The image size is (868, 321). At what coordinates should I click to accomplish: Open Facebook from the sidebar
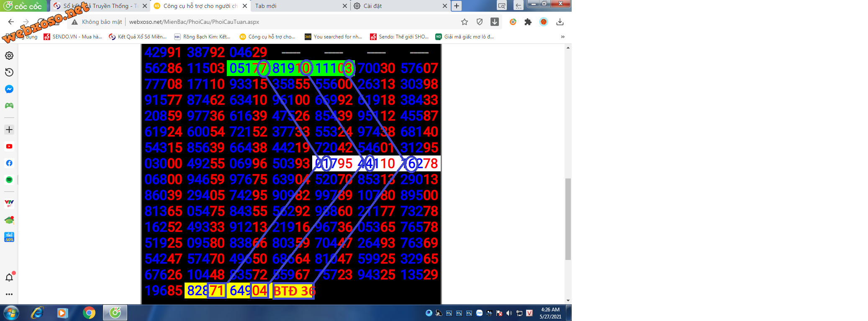pyautogui.click(x=9, y=163)
